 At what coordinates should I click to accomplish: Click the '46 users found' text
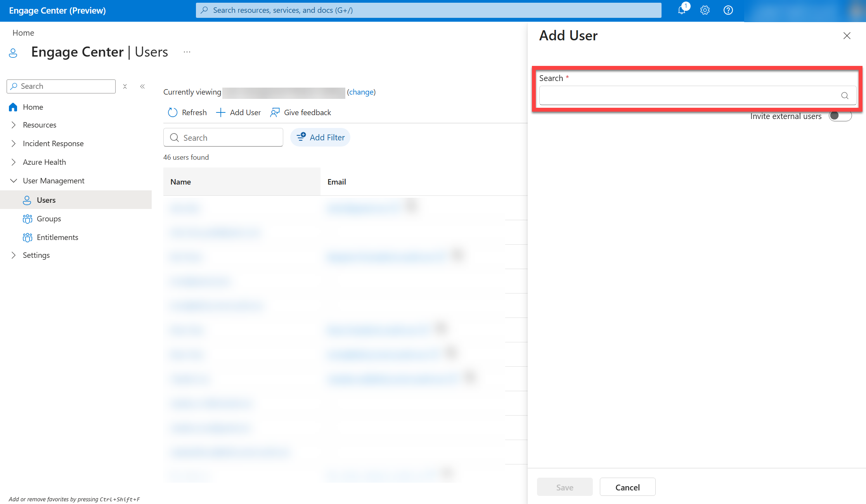(186, 157)
